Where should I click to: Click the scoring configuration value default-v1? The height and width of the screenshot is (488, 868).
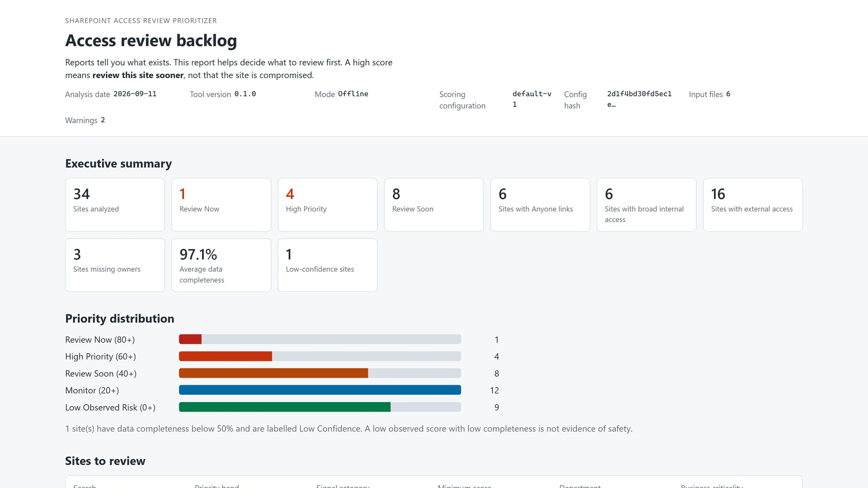pyautogui.click(x=532, y=99)
